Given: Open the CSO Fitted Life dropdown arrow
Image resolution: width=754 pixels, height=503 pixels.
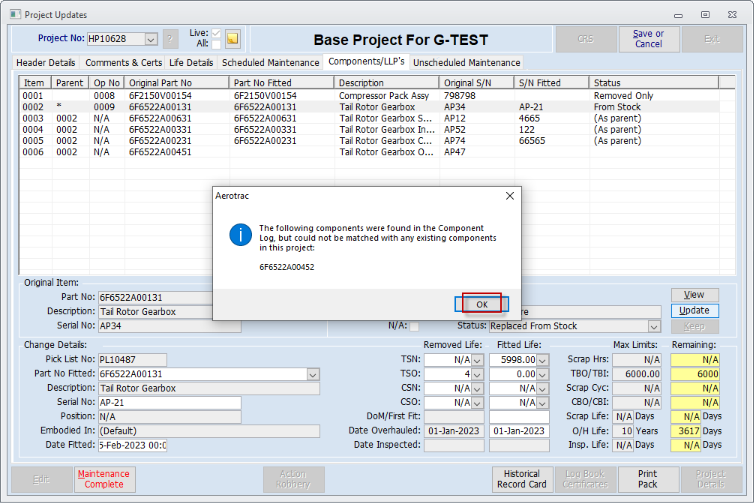Looking at the screenshot, I should [543, 403].
